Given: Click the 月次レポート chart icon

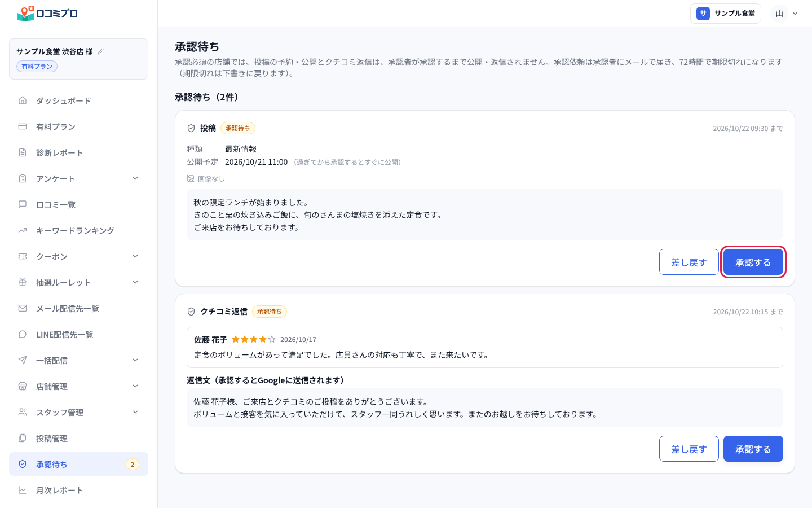Looking at the screenshot, I should pos(23,490).
